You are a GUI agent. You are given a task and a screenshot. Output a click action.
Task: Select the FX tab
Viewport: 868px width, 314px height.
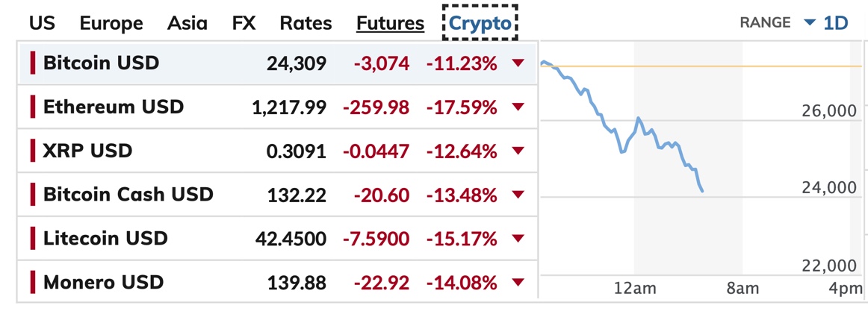pos(244,23)
